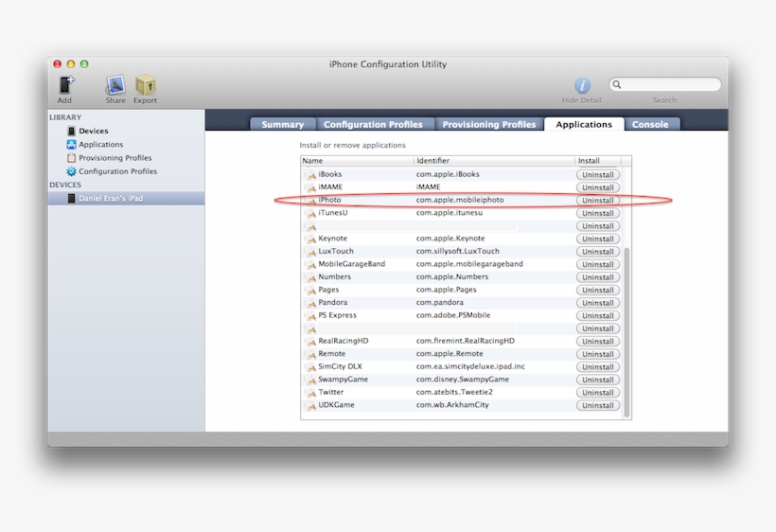Select the Configuration Profiles gear icon
The image size is (776, 532).
pos(71,171)
